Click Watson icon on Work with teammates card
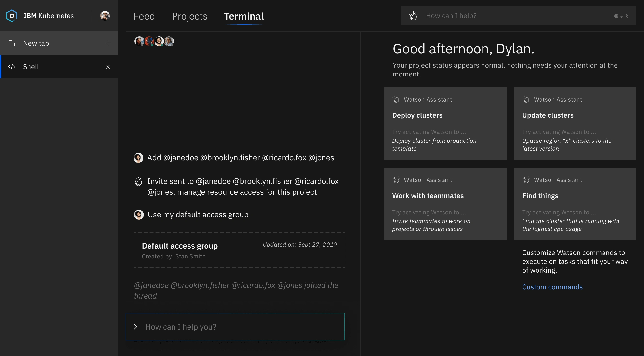 (396, 180)
